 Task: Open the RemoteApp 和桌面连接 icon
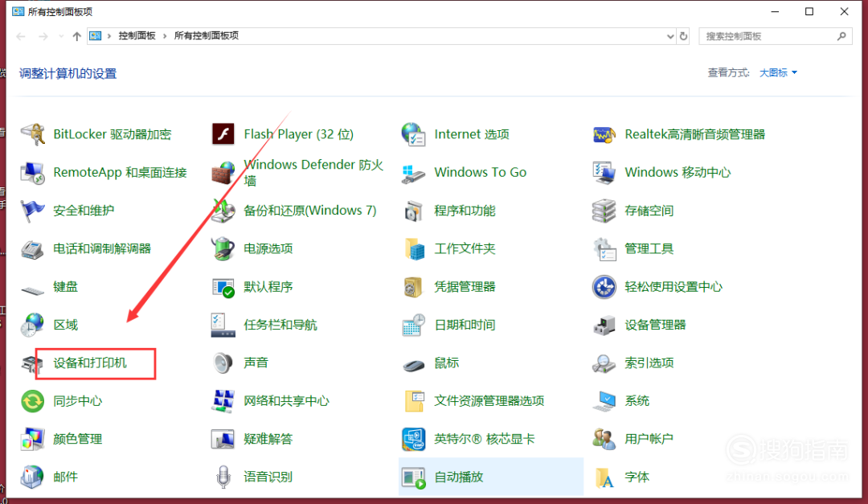33,173
